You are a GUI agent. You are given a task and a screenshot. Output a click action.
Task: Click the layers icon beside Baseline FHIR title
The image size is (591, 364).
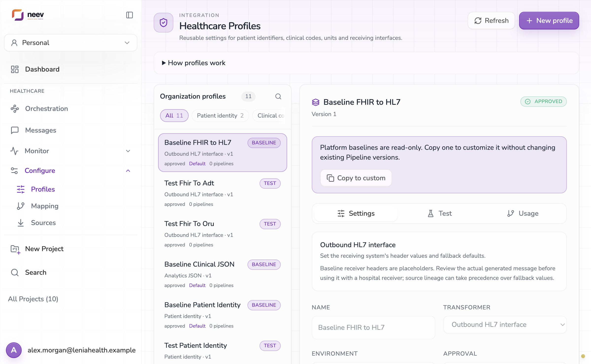point(316,102)
